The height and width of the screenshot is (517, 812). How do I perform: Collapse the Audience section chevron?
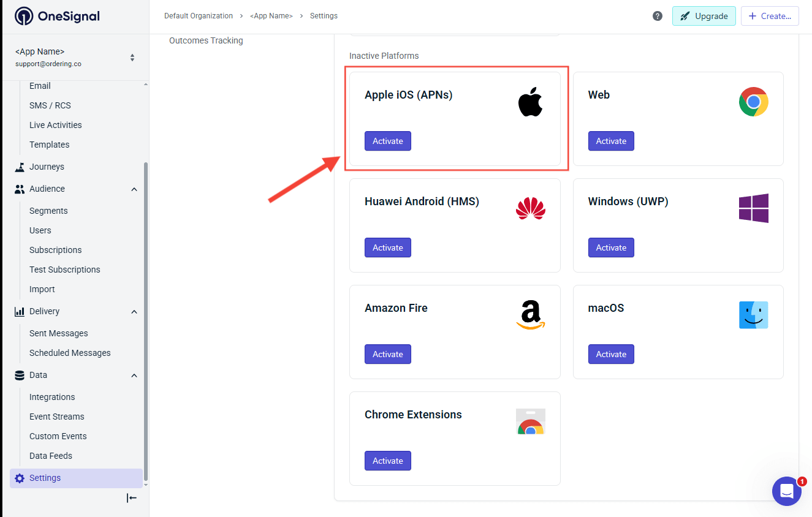(134, 189)
